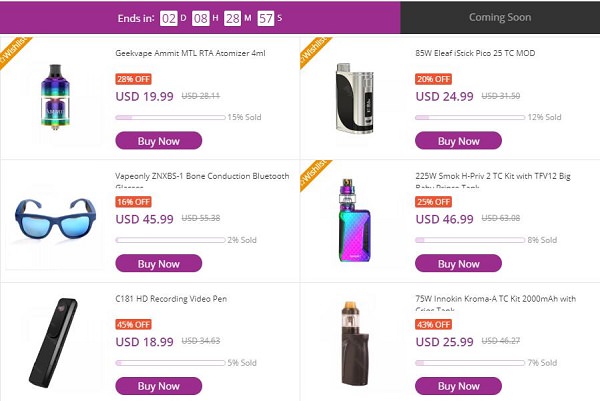The width and height of the screenshot is (600, 401).
Task: Buy the Geekvape Ammit MTL RTA Atomizer now
Action: [159, 141]
